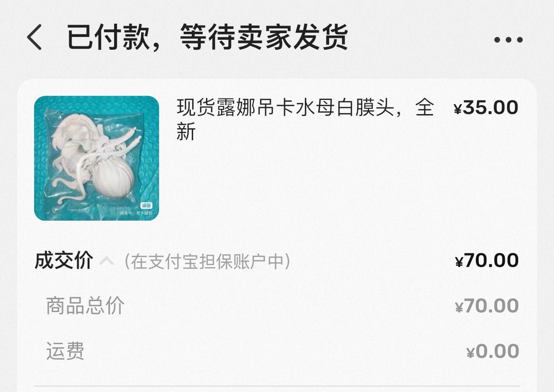This screenshot has width=554, height=392.
Task: Open the three-dot more options menu
Action: [508, 40]
